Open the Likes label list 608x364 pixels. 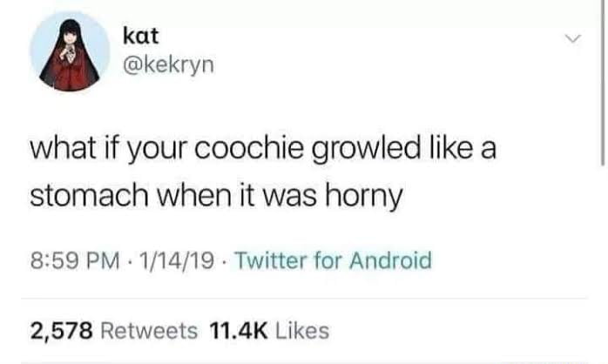302,331
